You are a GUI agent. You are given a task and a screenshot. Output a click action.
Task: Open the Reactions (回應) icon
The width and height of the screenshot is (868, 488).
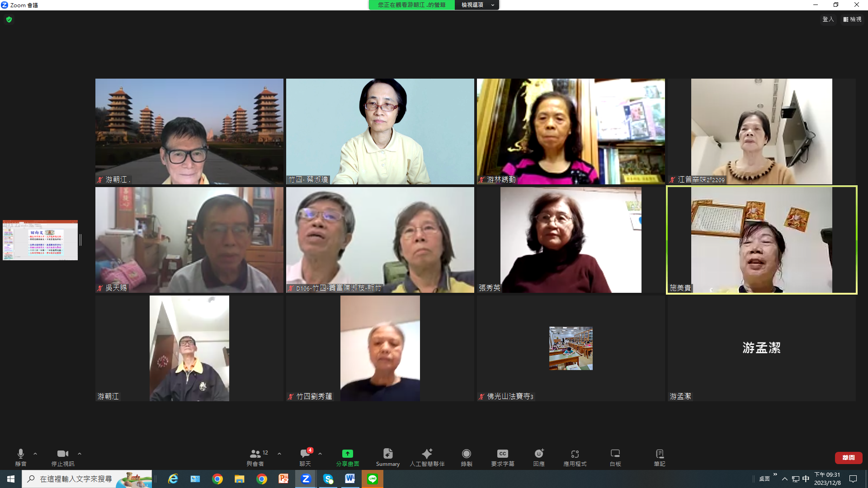538,454
